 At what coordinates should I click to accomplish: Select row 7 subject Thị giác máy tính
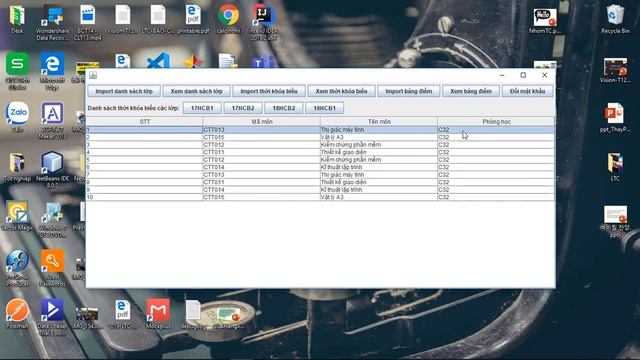pos(379,175)
